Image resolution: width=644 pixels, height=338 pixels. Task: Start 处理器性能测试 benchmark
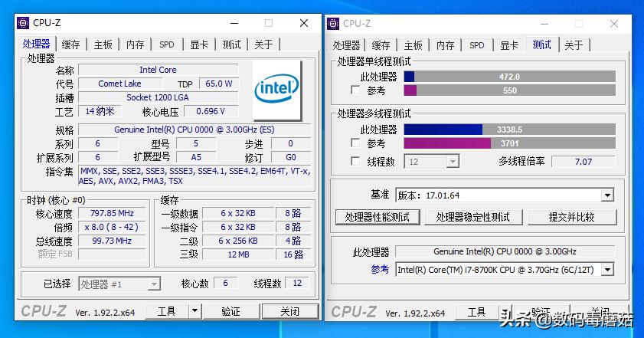point(378,217)
